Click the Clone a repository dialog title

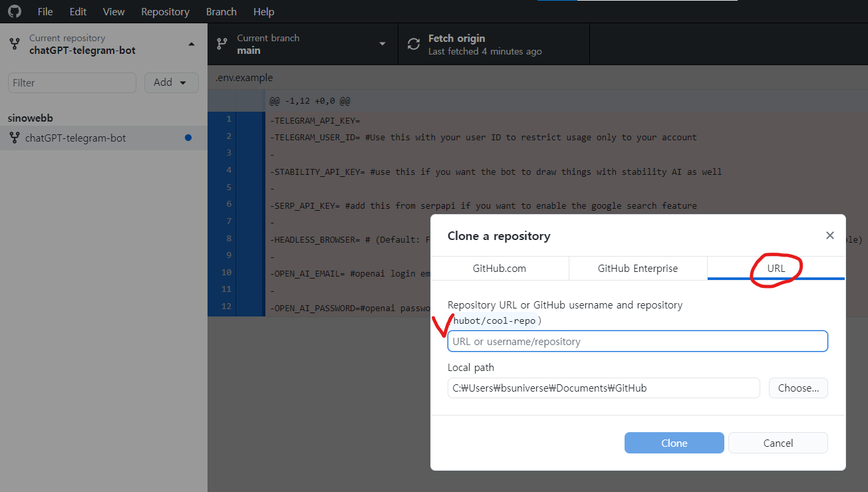tap(499, 235)
